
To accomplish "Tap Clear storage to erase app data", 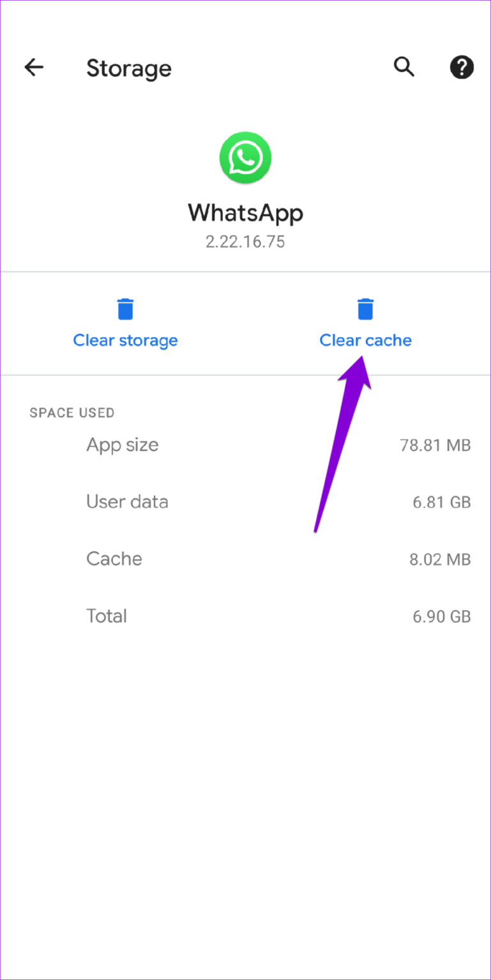I will tap(125, 340).
